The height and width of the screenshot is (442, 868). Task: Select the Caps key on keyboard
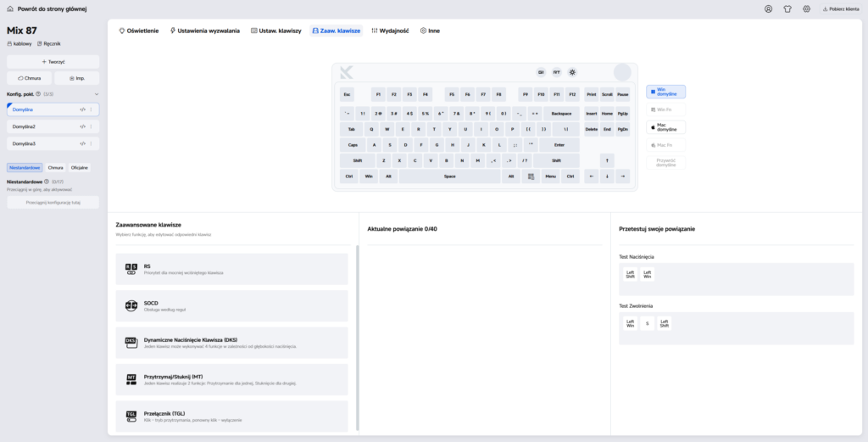pyautogui.click(x=353, y=145)
